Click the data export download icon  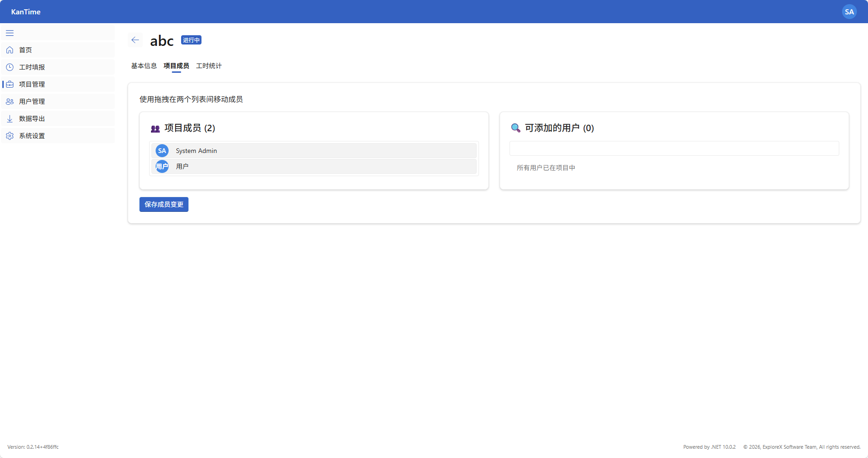point(10,119)
